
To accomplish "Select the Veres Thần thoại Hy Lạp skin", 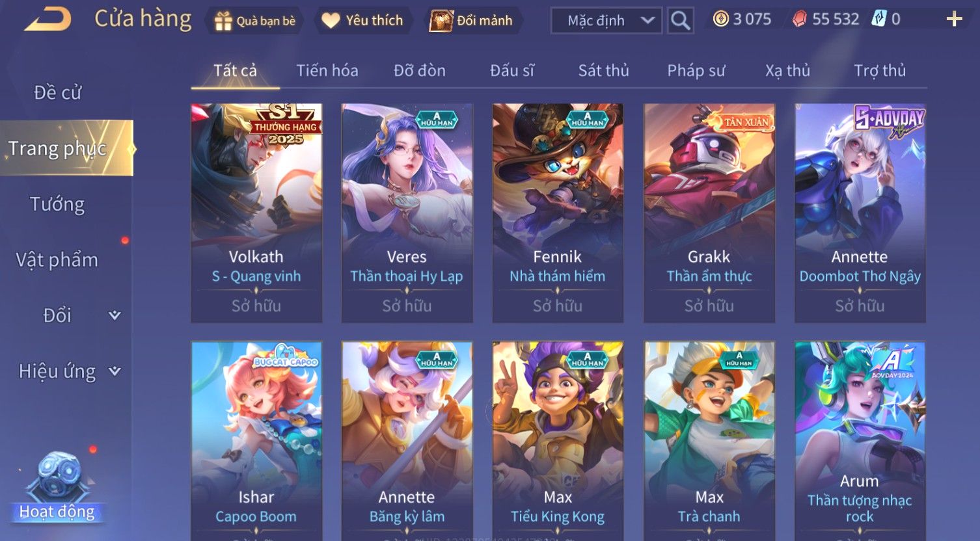I will coord(407,213).
